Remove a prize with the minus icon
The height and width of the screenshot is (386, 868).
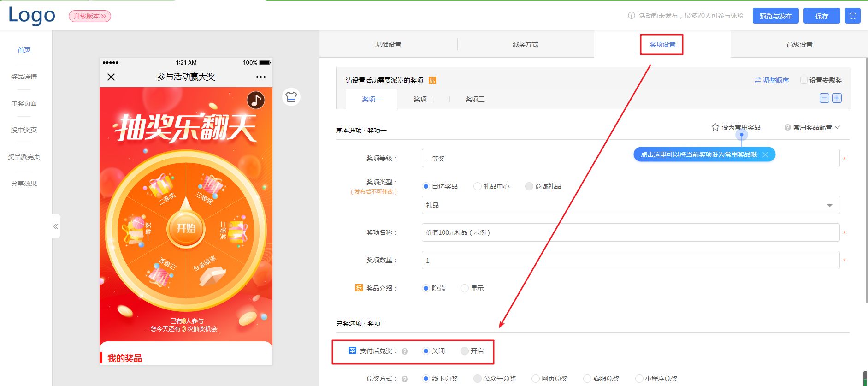(824, 98)
